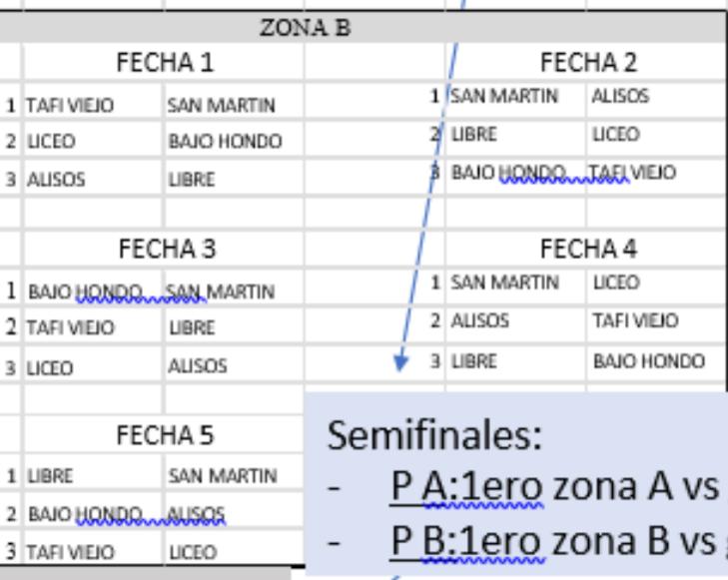Select the FECHA 5 heading
Image resolution: width=728 pixels, height=580 pixels.
[x=165, y=435]
